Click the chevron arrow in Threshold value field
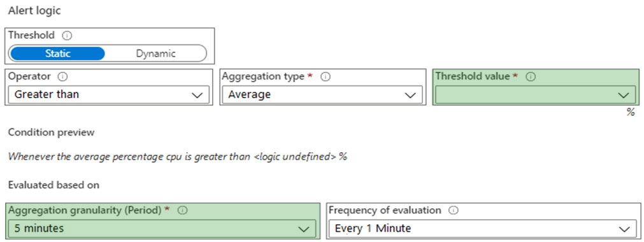Image resolution: width=644 pixels, height=242 pixels. click(623, 95)
